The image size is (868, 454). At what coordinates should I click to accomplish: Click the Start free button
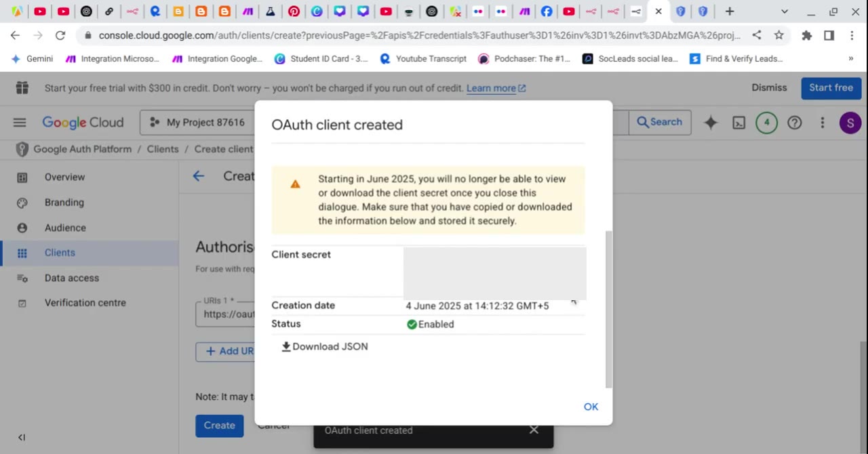pyautogui.click(x=831, y=87)
